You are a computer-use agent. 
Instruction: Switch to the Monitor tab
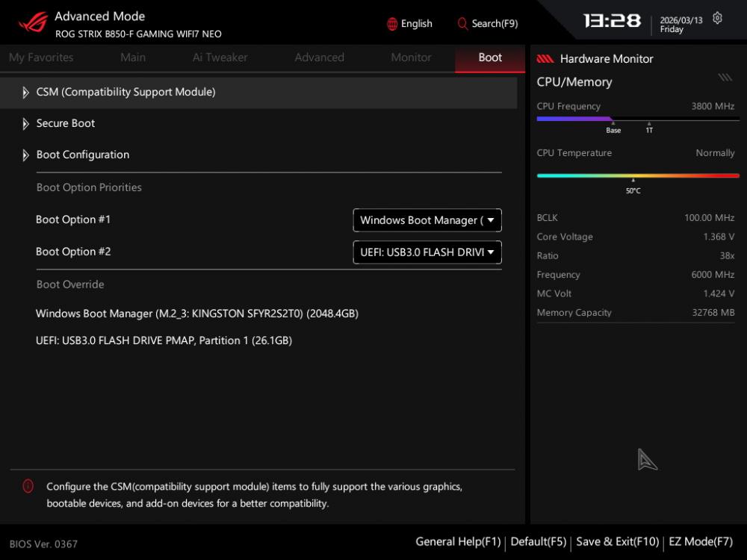(x=411, y=57)
